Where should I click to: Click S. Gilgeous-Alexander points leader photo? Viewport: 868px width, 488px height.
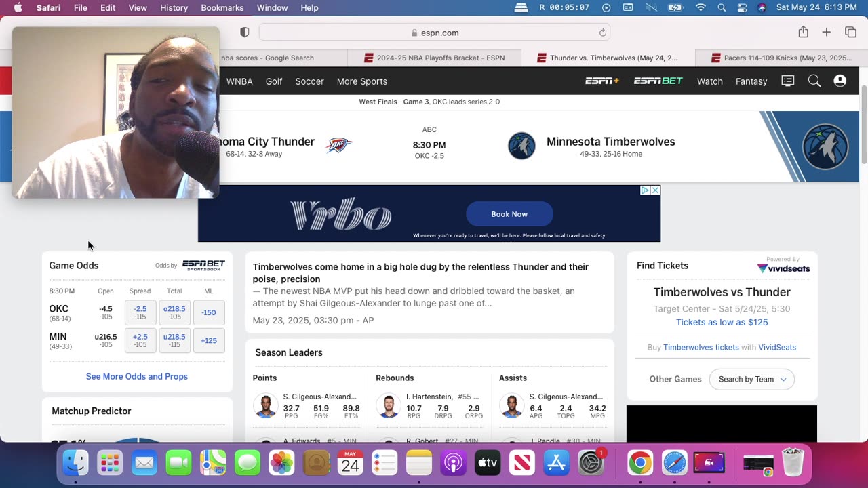tap(265, 406)
